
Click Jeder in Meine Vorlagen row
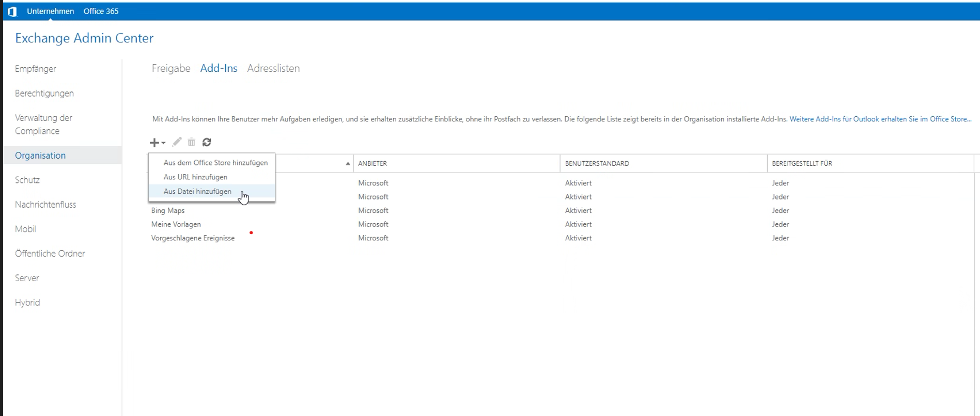pos(781,224)
